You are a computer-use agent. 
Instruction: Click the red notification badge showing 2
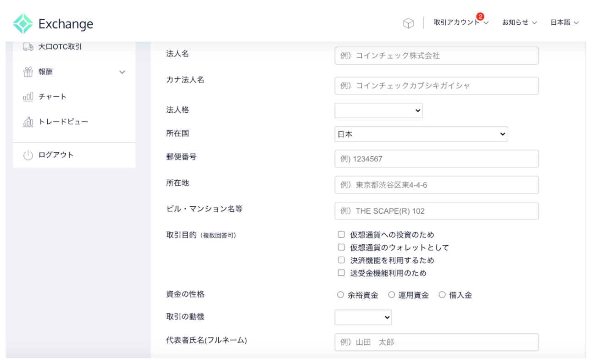click(480, 17)
